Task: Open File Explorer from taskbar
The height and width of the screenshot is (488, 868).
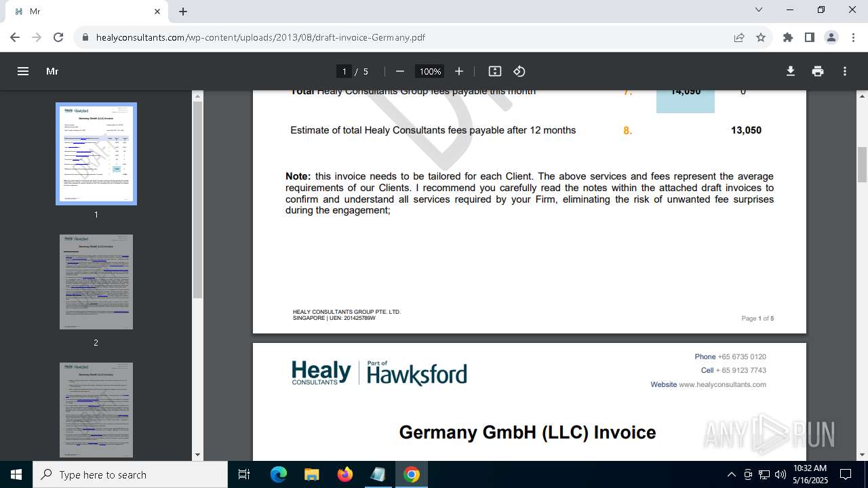Action: [x=311, y=474]
